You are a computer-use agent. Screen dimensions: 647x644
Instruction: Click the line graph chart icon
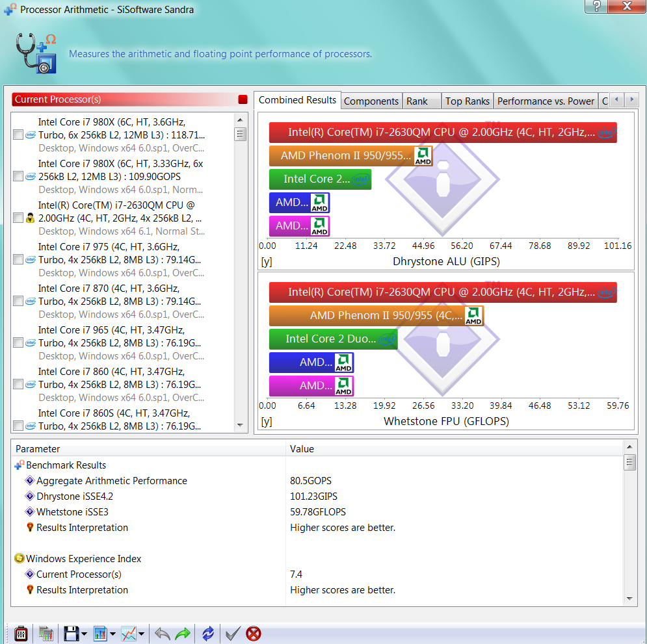click(x=129, y=633)
